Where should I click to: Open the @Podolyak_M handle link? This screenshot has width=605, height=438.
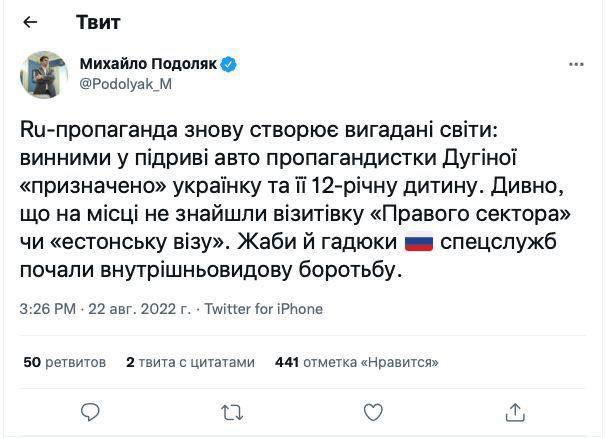tap(125, 84)
